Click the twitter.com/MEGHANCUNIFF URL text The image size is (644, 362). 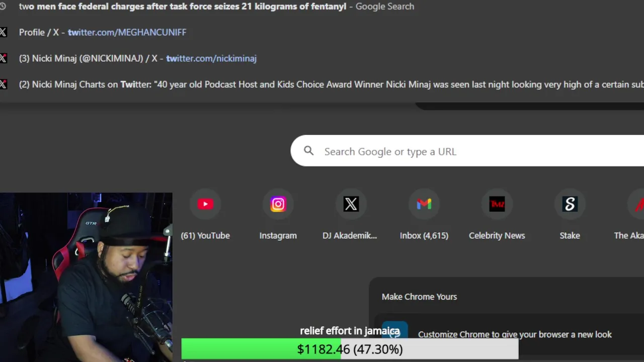(x=127, y=32)
